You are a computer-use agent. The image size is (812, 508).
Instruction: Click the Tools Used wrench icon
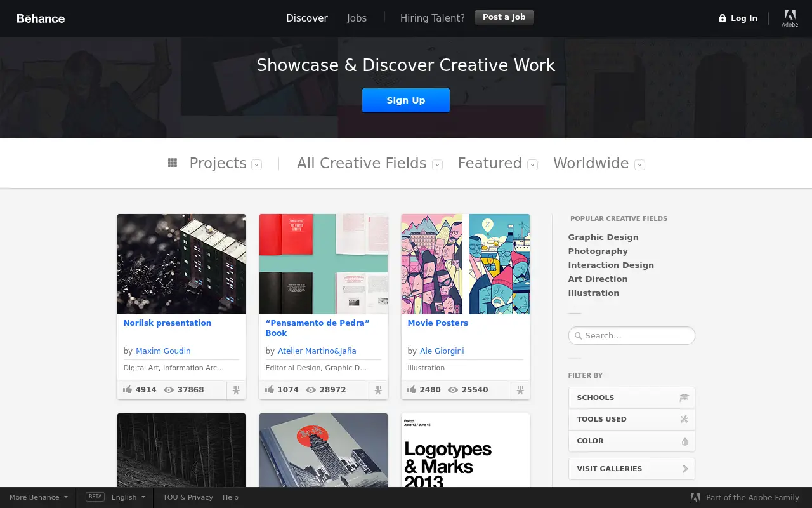(684, 419)
